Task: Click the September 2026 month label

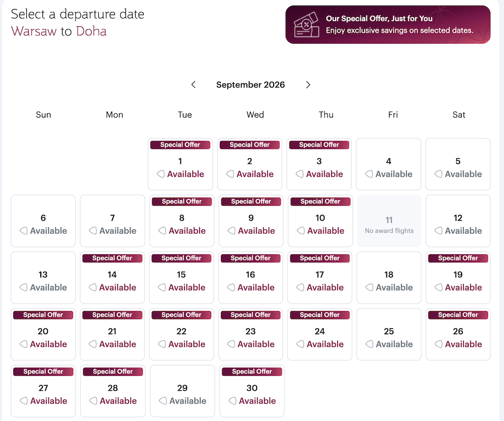Action: (250, 85)
